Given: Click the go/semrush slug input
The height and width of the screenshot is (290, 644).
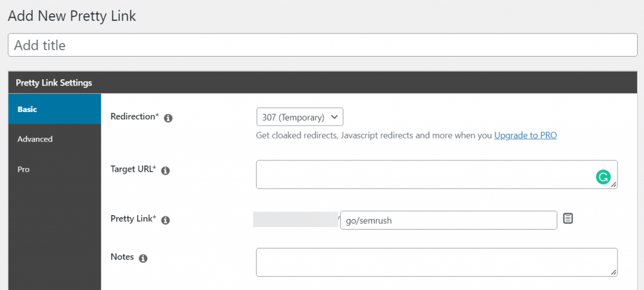Looking at the screenshot, I should 448,220.
